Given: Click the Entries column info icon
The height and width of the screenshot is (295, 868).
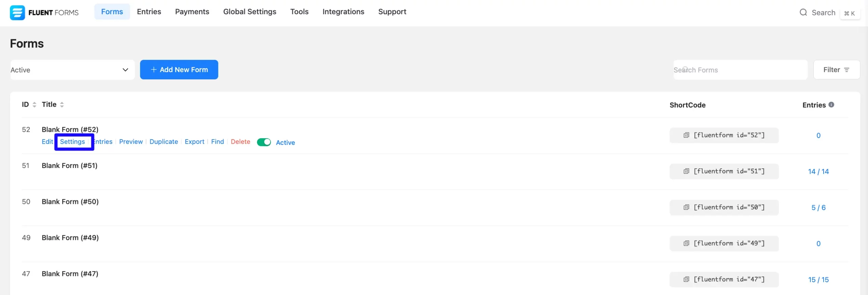Looking at the screenshot, I should pyautogui.click(x=831, y=105).
